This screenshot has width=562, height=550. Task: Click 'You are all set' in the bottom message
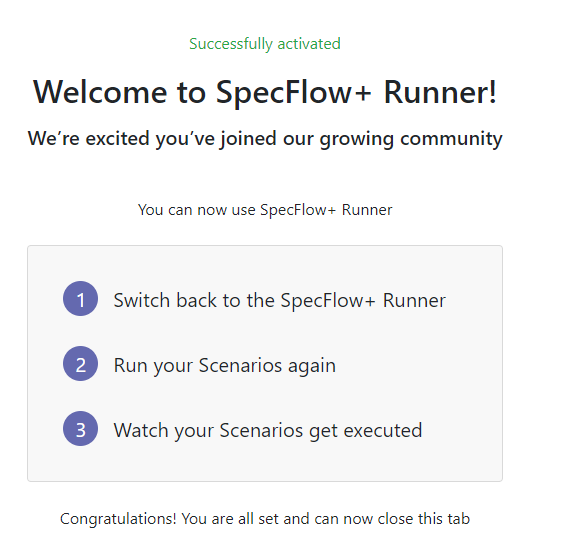pos(230,519)
